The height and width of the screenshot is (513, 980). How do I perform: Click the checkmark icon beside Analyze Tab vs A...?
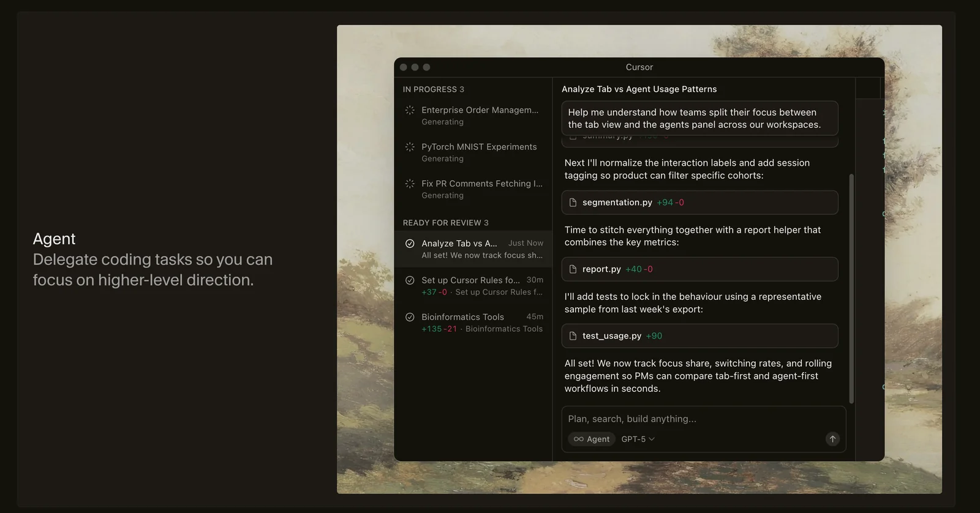pos(410,244)
